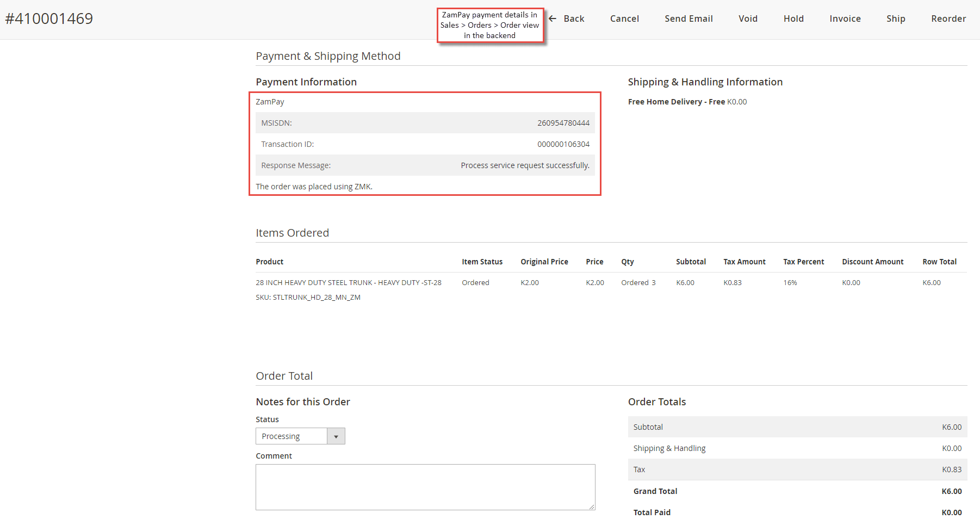
Task: Click the Cancel order button
Action: (x=624, y=18)
